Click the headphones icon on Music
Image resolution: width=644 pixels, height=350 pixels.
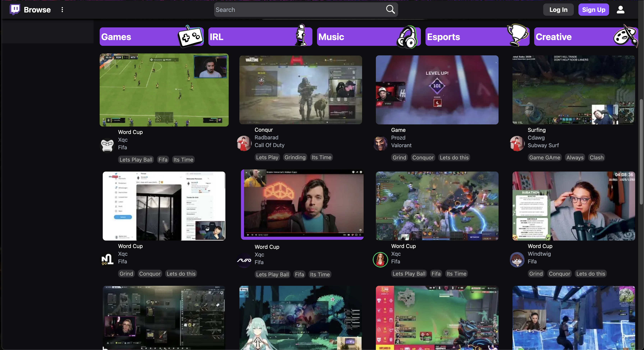pos(407,37)
